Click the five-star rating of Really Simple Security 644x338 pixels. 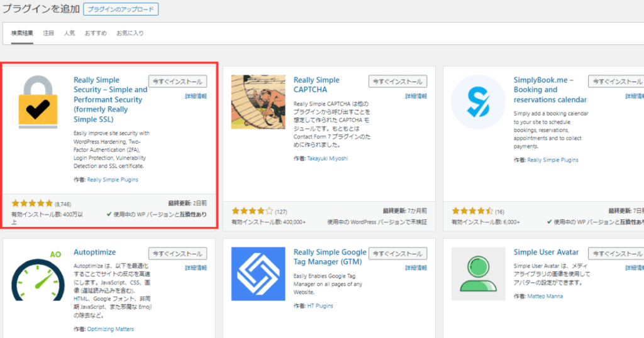click(32, 204)
